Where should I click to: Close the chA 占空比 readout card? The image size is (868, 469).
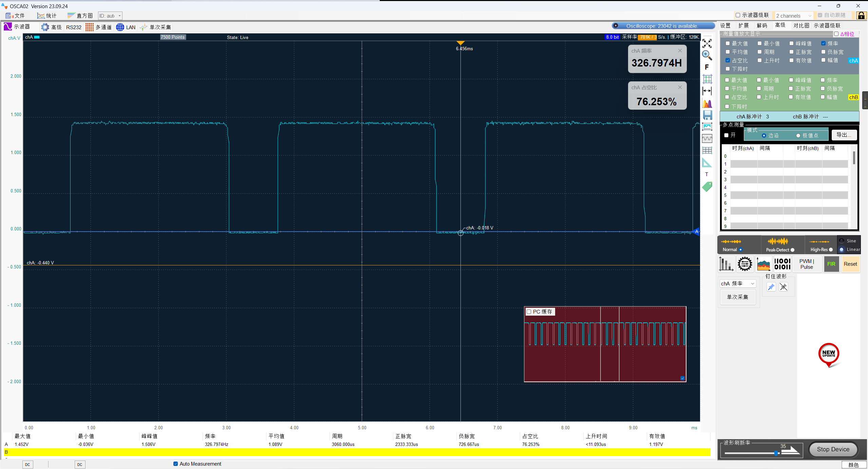680,87
